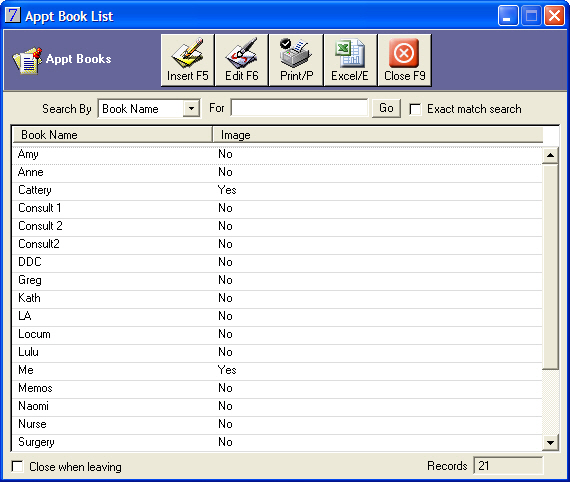
Task: Toggle Close when leaving checkbox
Action: (x=17, y=466)
